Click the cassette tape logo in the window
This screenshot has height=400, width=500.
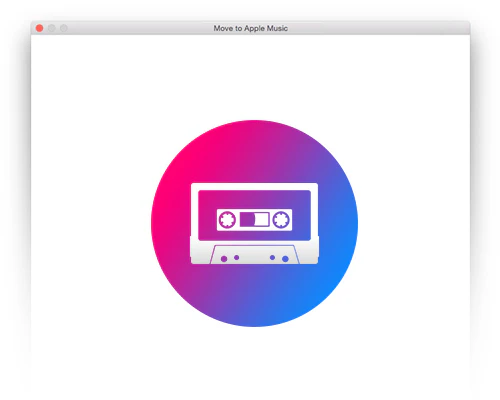pyautogui.click(x=254, y=223)
